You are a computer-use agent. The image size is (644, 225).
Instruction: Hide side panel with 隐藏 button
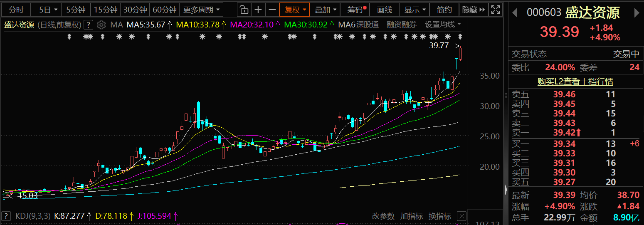474,10
